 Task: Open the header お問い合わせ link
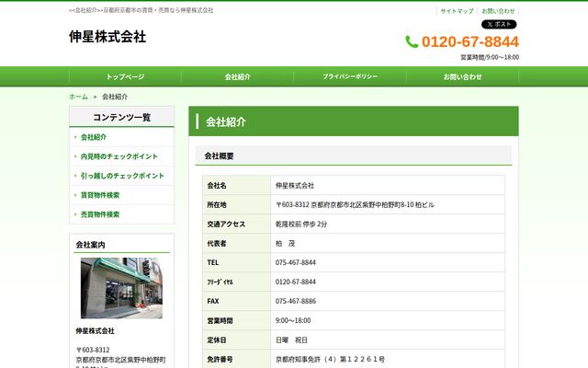[498, 11]
